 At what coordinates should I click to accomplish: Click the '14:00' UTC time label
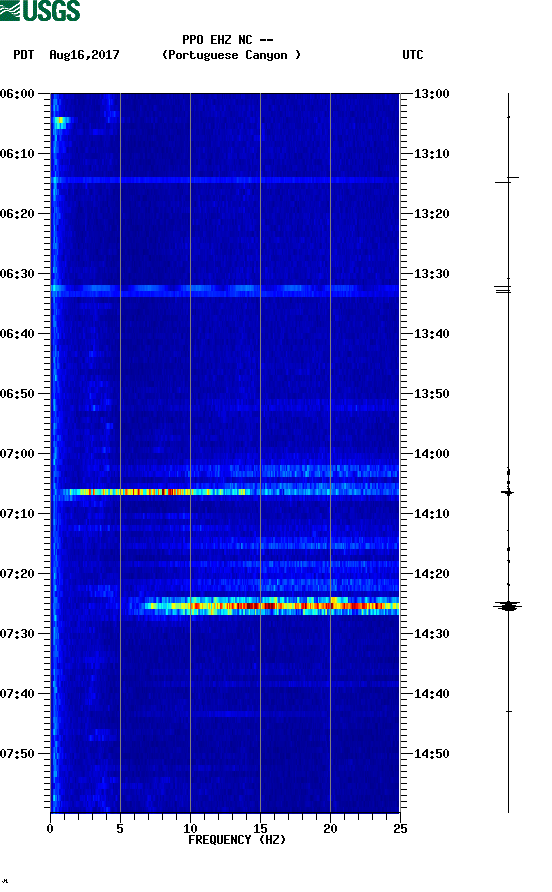431,453
